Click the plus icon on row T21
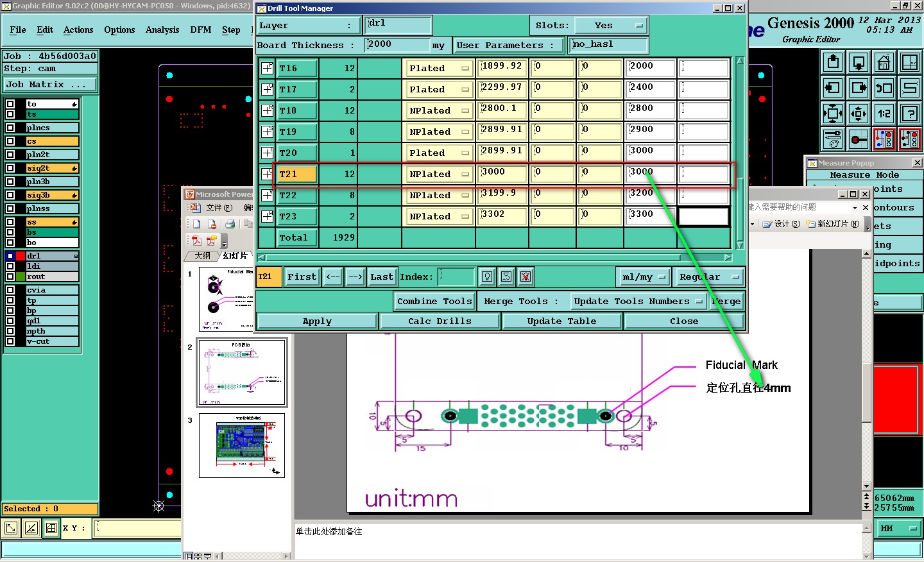Viewport: 924px width, 562px height. pyautogui.click(x=267, y=174)
